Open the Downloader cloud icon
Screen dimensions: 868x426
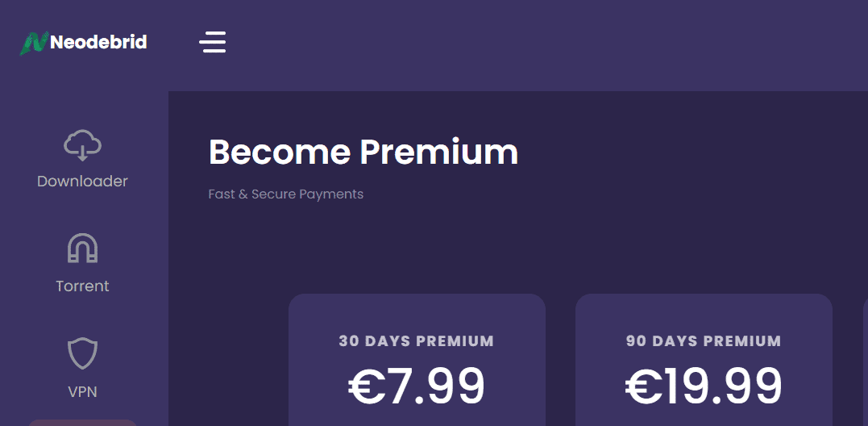pyautogui.click(x=82, y=145)
